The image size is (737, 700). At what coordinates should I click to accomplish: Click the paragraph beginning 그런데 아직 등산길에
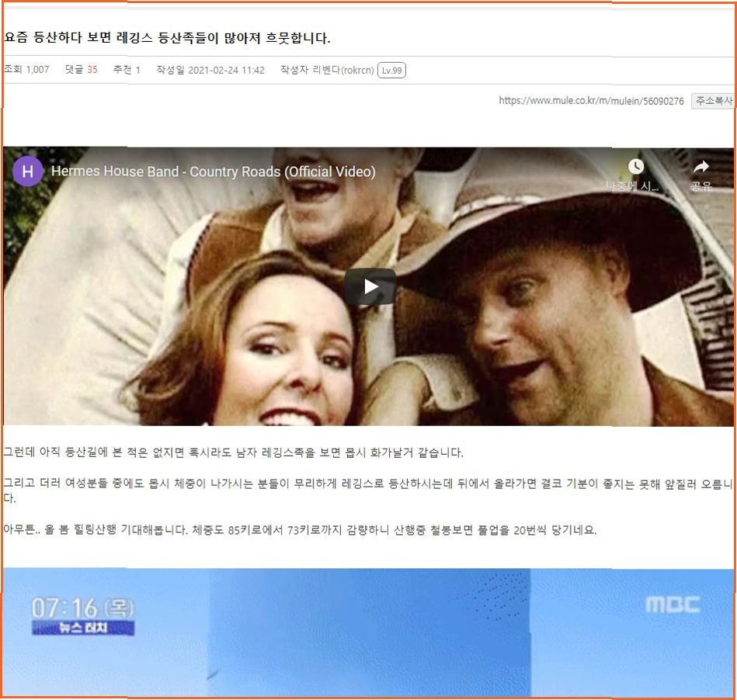[233, 452]
